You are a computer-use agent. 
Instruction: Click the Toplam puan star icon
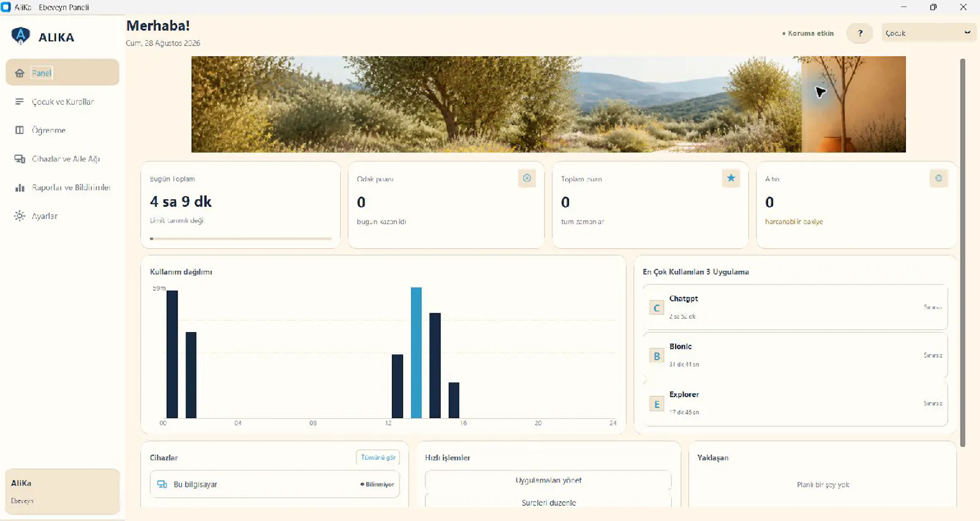(x=731, y=178)
